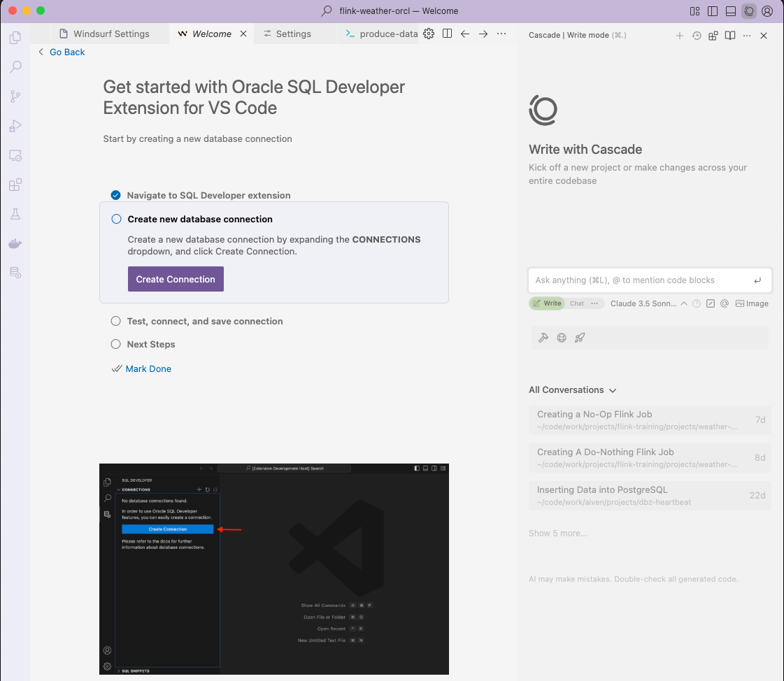Select the Create new database connection step
The height and width of the screenshot is (681, 784).
200,219
